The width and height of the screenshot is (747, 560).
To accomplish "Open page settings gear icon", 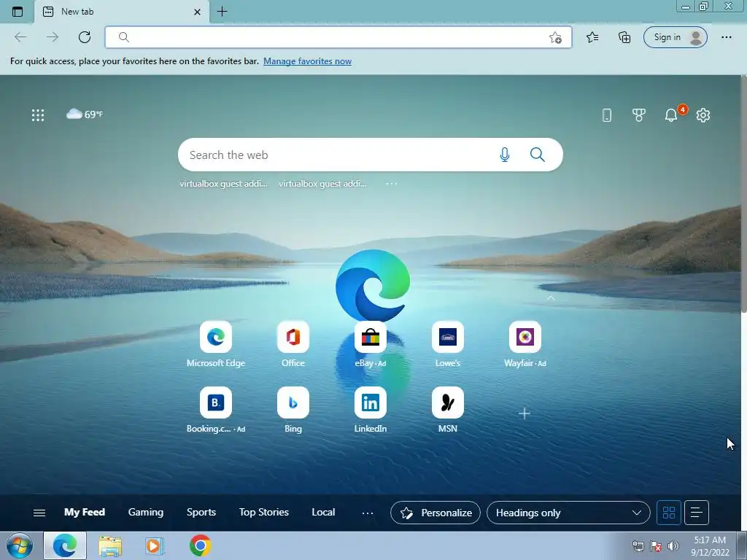I will pyautogui.click(x=703, y=114).
